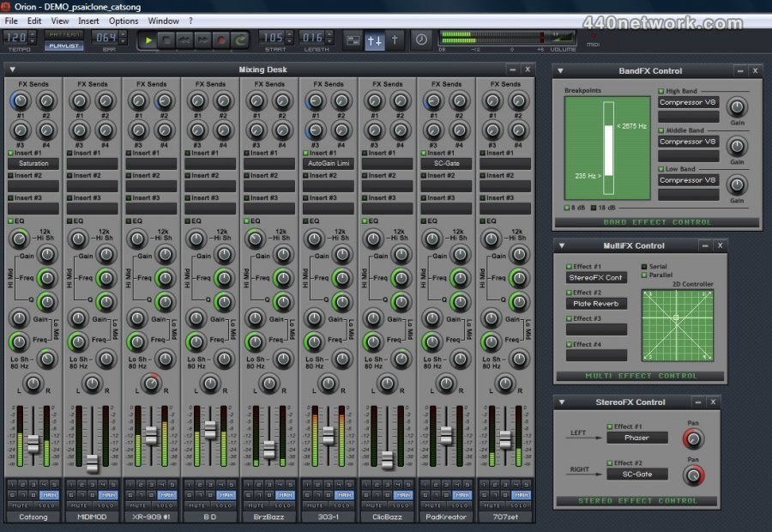772x532 pixels.
Task: Select the 18 dB option in BandFX
Action: [x=594, y=208]
